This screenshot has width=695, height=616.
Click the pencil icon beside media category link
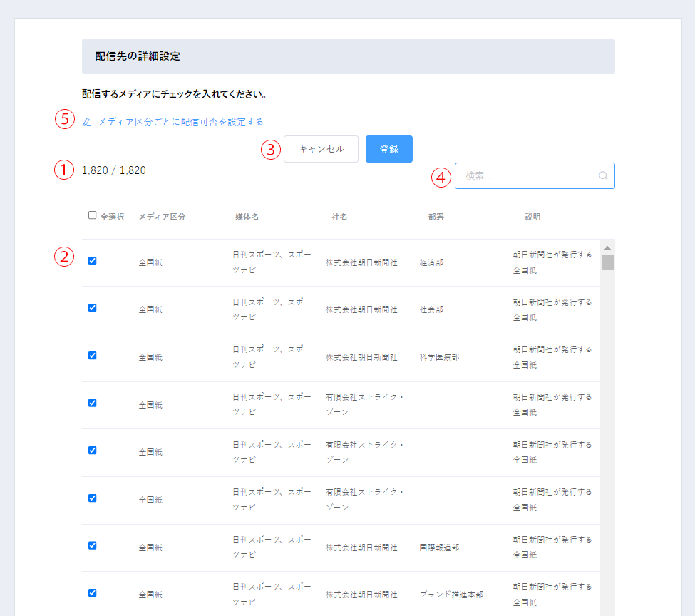point(87,122)
